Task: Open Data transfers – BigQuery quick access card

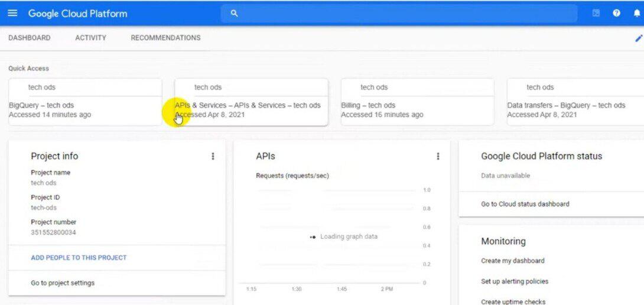Action: 575,102
